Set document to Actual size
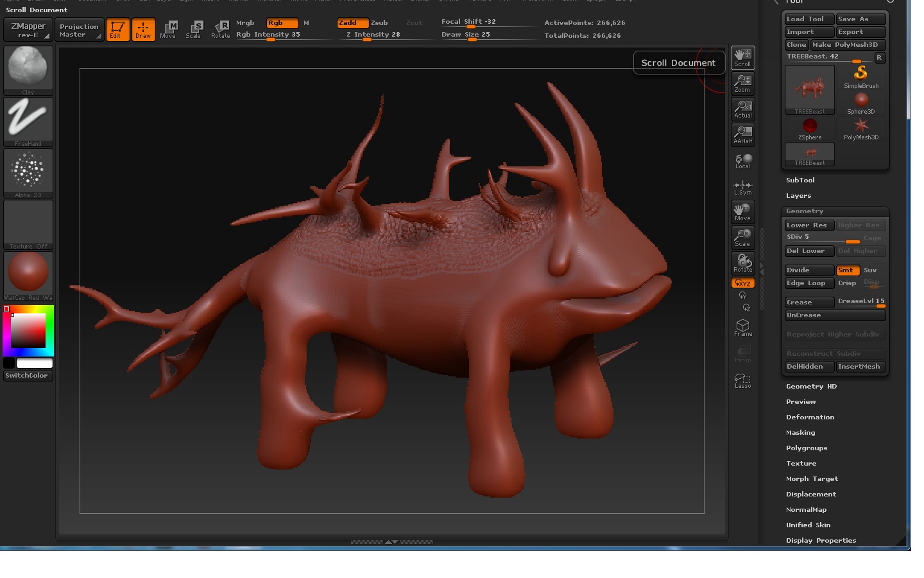The height and width of the screenshot is (578, 924). (x=742, y=109)
